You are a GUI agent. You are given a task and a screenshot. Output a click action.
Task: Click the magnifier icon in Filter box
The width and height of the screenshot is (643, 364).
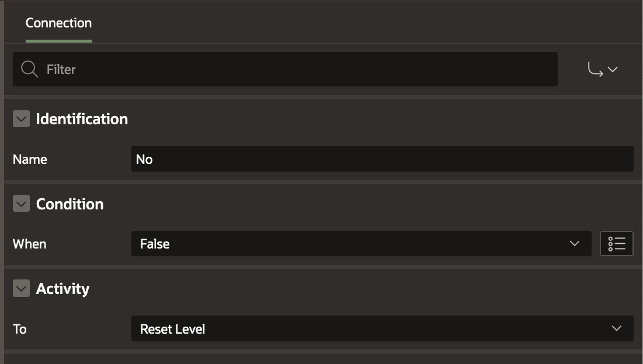(x=29, y=69)
